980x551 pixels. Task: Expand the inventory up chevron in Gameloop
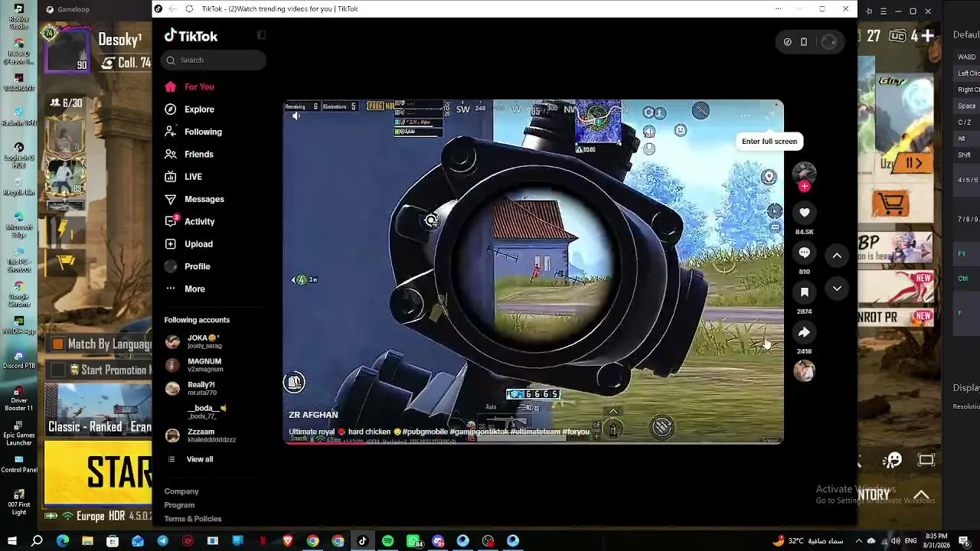[x=922, y=494]
